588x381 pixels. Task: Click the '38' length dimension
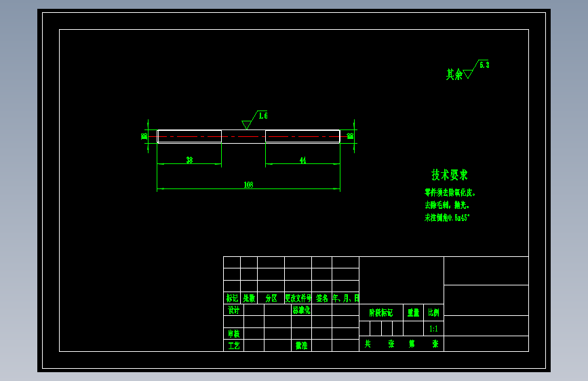pyautogui.click(x=189, y=160)
